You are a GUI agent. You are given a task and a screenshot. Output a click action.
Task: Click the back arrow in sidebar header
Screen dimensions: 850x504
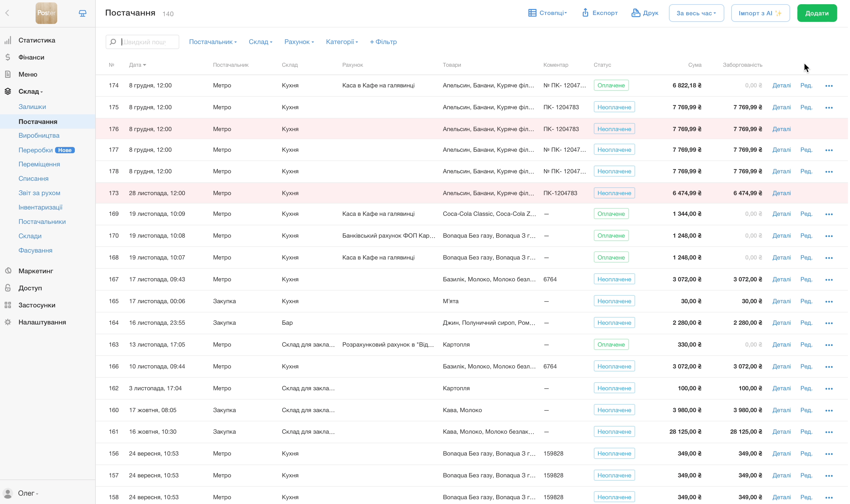coord(7,13)
